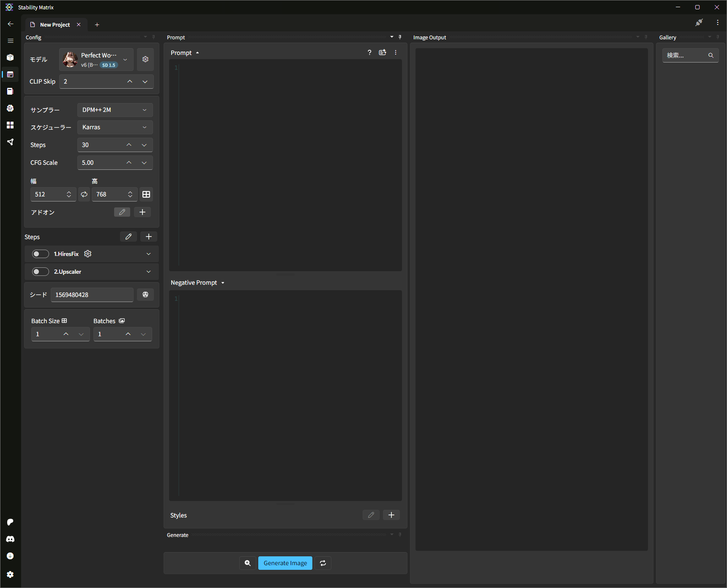Enable the Upscaler toggle
This screenshot has width=727, height=588.
41,272
